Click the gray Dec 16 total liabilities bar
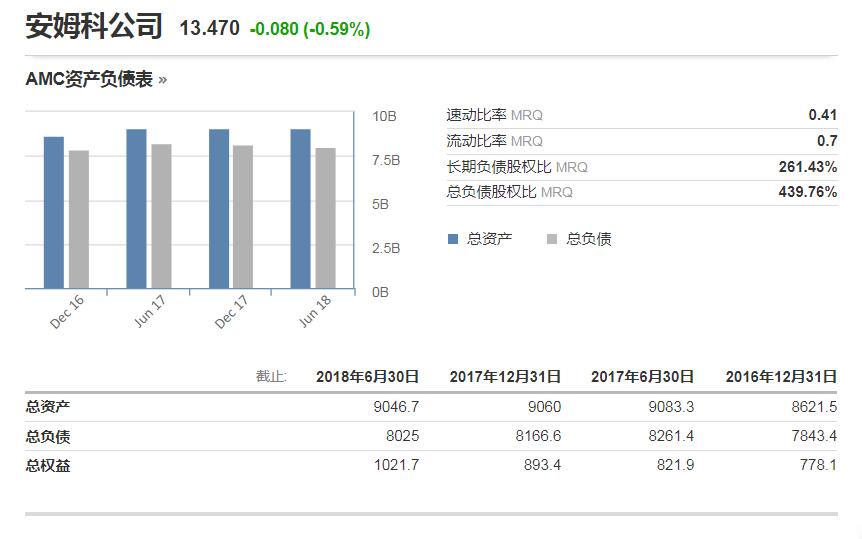862x539 pixels. (x=79, y=219)
